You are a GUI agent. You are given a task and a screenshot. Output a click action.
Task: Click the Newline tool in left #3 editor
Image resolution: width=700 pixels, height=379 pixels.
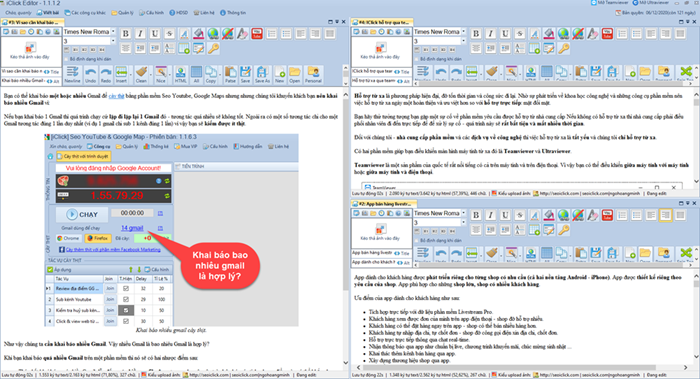(x=72, y=75)
